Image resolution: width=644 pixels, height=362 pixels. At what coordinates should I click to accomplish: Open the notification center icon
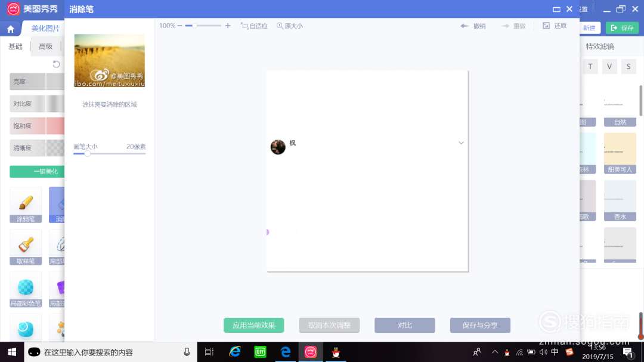click(x=627, y=352)
